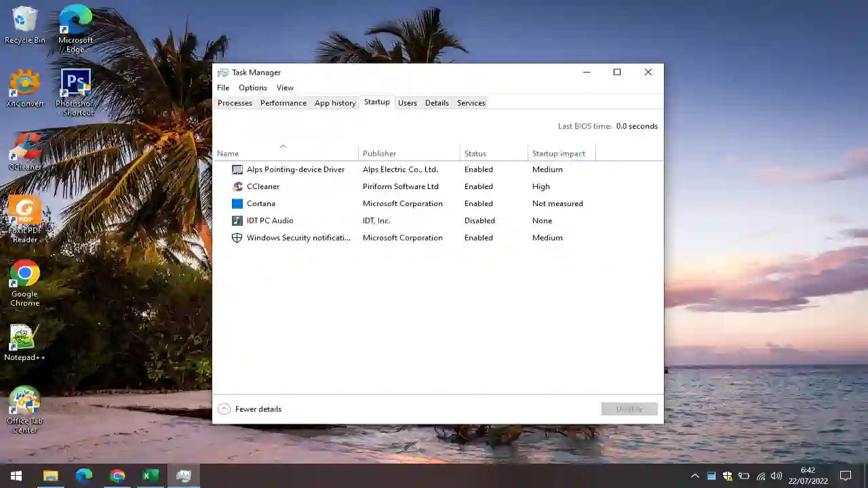Open Office Tab Center desktop icon
The width and height of the screenshot is (868, 488).
click(x=24, y=410)
